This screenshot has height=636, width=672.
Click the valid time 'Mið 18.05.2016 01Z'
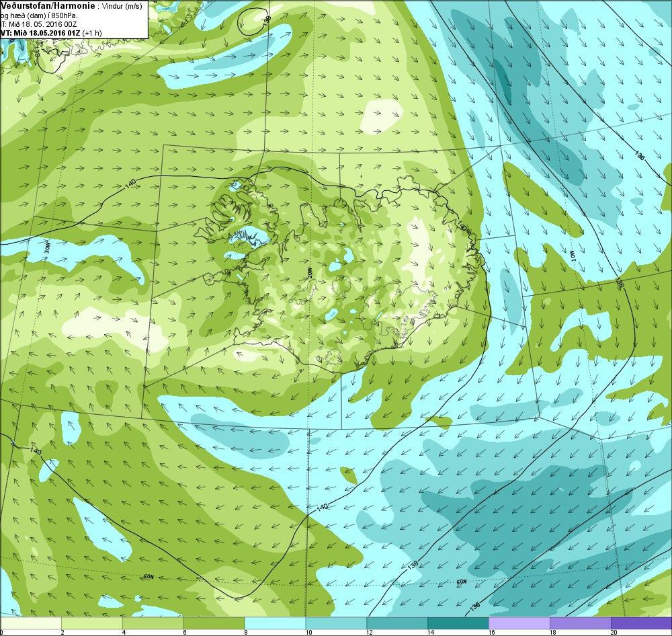point(46,32)
